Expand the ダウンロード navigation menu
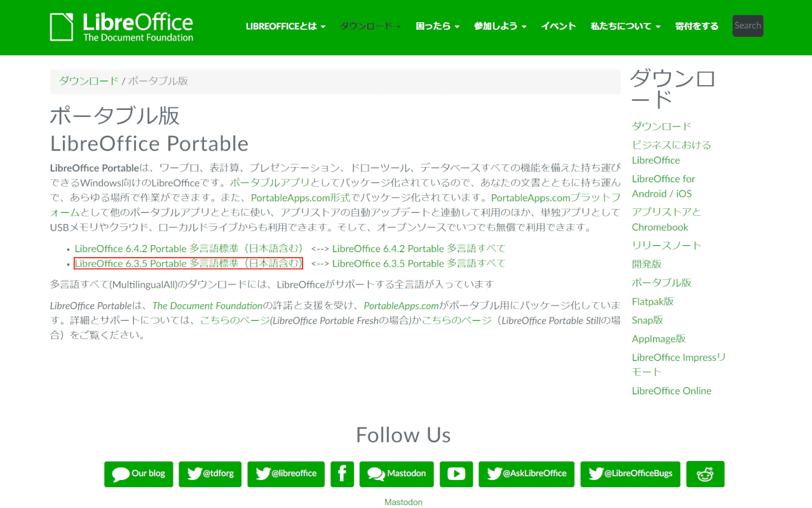This screenshot has height=508, width=812. point(370,26)
